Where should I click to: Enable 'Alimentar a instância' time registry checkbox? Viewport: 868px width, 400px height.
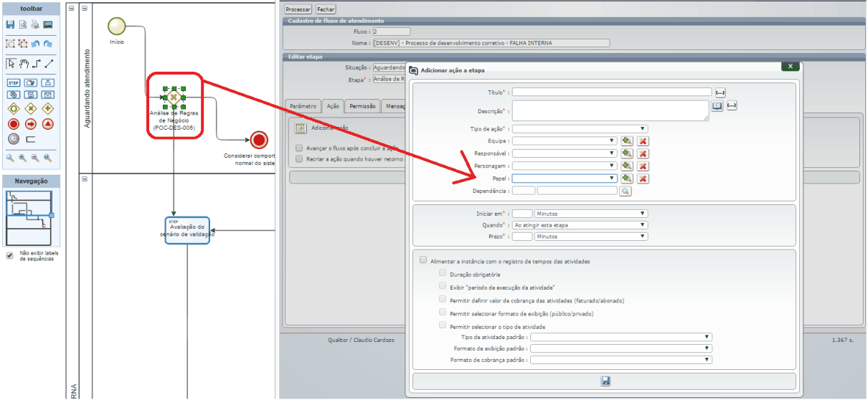click(x=423, y=261)
